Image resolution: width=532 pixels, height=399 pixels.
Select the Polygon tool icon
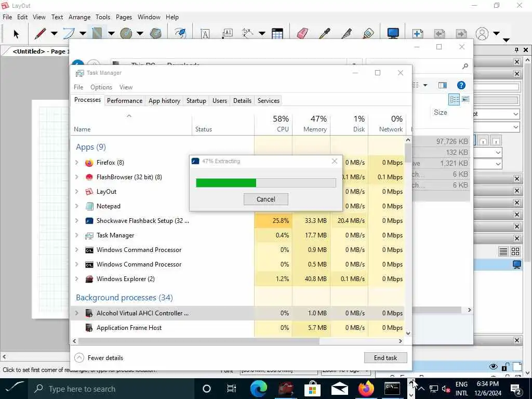(x=155, y=33)
